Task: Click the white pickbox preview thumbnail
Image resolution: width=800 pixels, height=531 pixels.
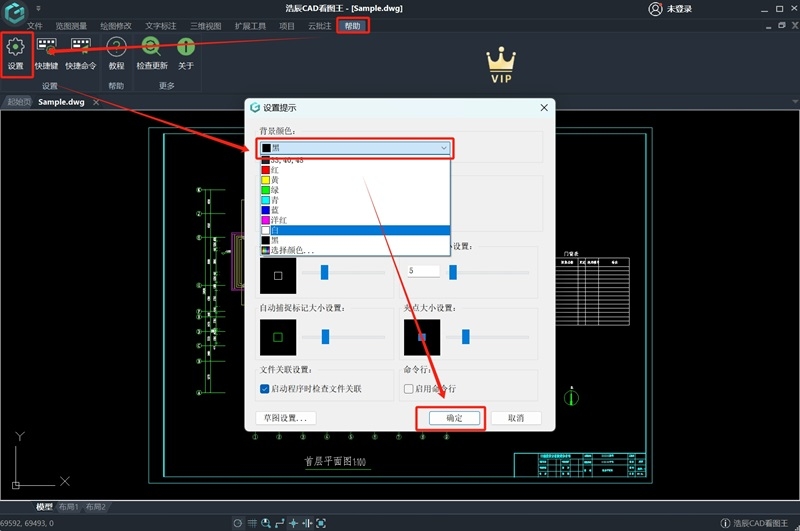Action: pyautogui.click(x=278, y=275)
